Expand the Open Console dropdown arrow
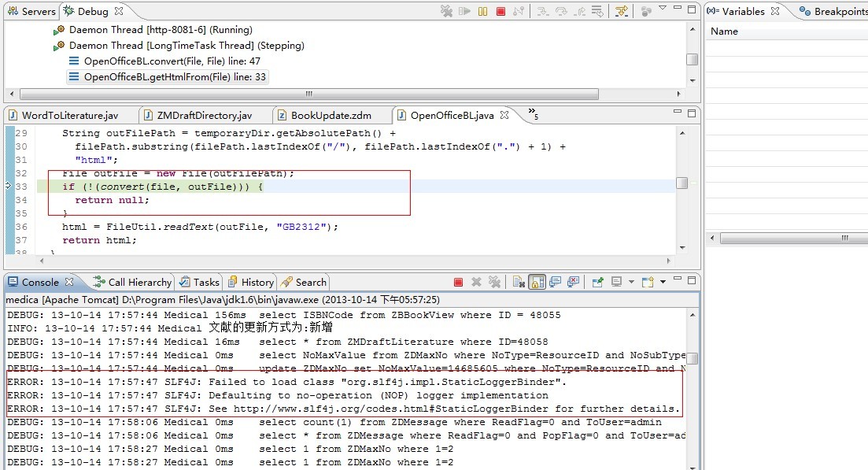Viewport: 868px width, 470px height. (663, 282)
